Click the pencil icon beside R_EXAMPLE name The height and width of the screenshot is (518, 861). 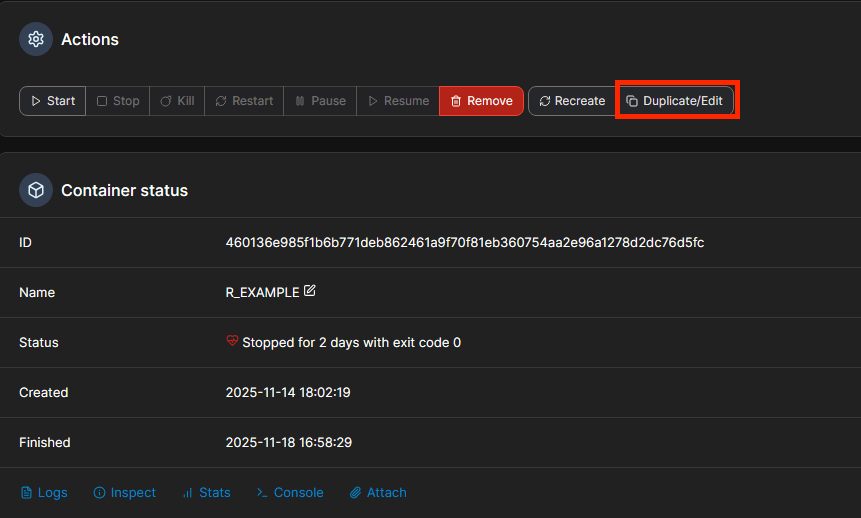[310, 291]
